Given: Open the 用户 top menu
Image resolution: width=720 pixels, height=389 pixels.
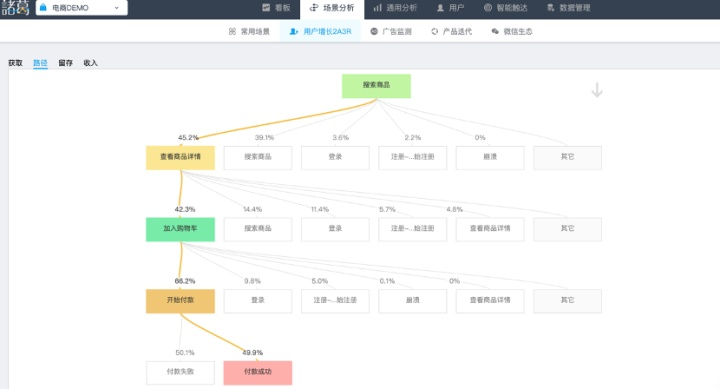Looking at the screenshot, I should point(456,8).
